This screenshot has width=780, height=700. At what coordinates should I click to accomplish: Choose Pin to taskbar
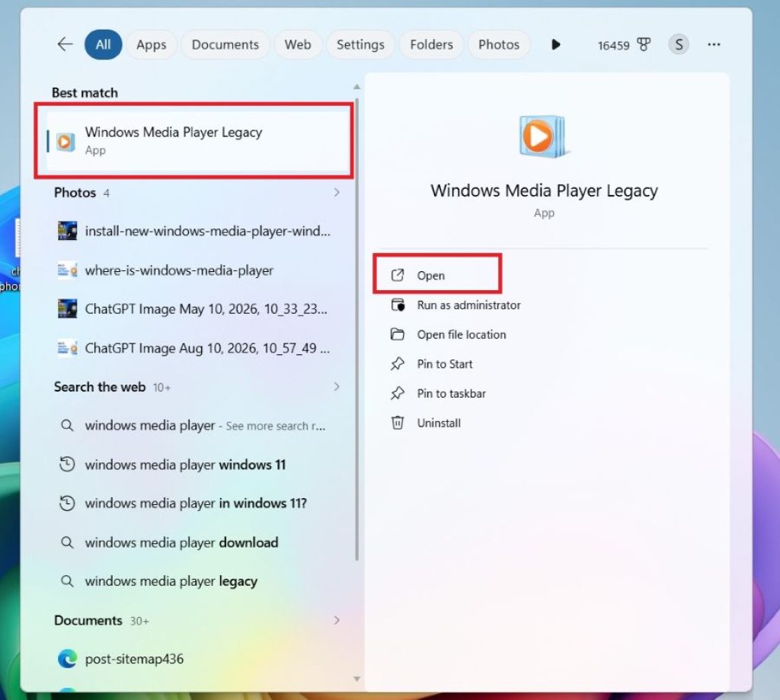click(544, 394)
